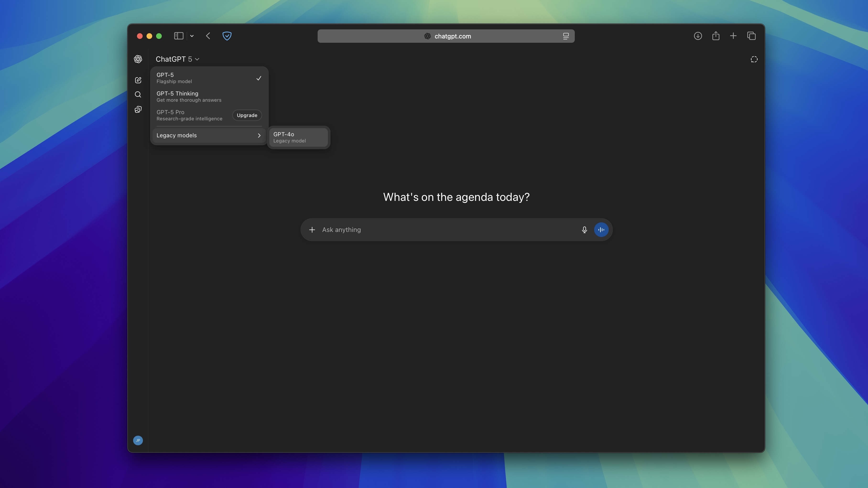Open search chats magnifier icon
868x488 pixels.
click(x=138, y=95)
